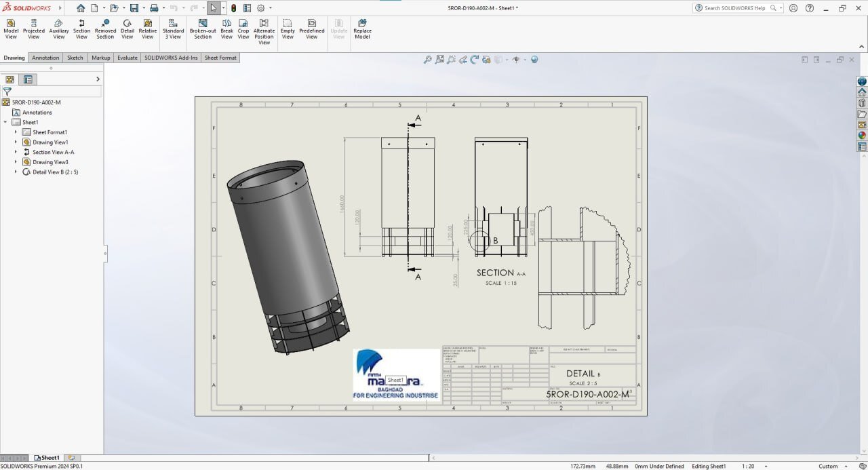
Task: Select Broken-out Section tool
Action: [203, 29]
